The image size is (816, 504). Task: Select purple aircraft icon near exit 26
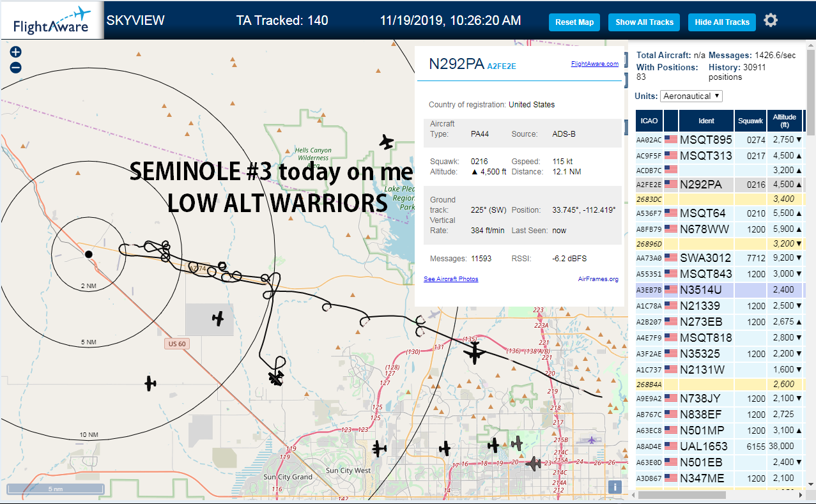point(592,439)
